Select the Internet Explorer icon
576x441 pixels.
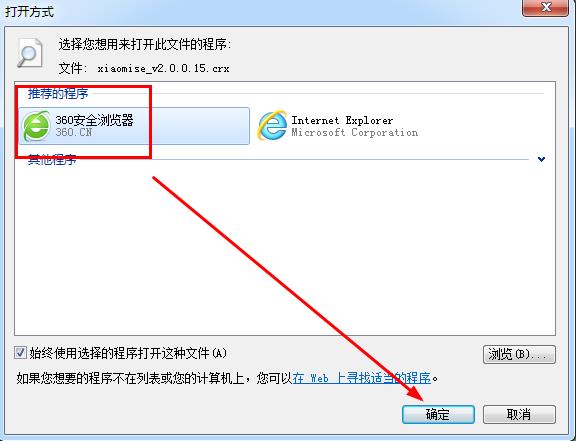coord(272,125)
